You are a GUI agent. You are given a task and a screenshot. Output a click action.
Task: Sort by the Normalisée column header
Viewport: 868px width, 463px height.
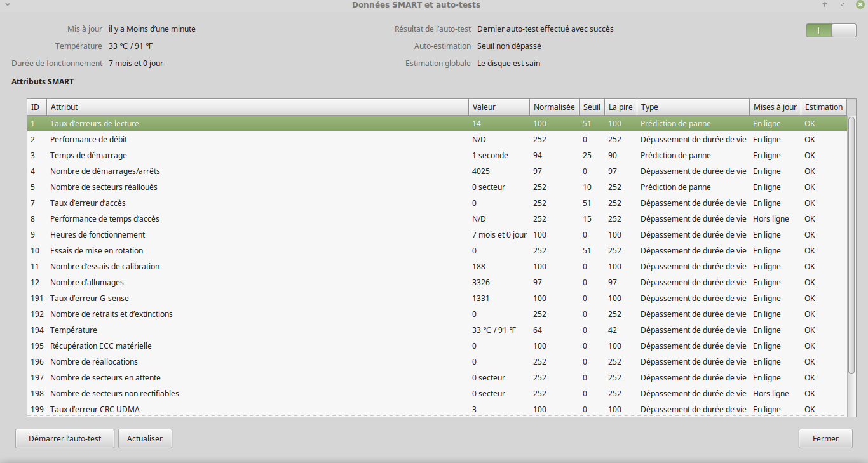tap(554, 107)
